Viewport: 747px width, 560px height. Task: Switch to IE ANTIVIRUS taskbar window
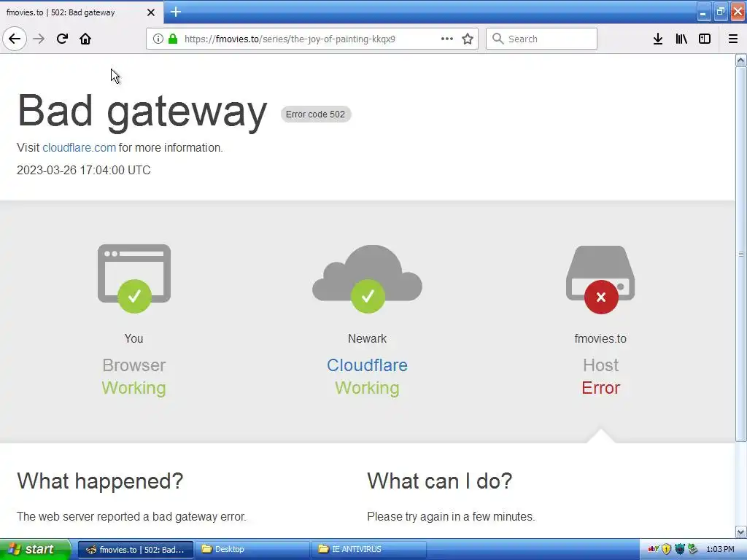click(368, 549)
